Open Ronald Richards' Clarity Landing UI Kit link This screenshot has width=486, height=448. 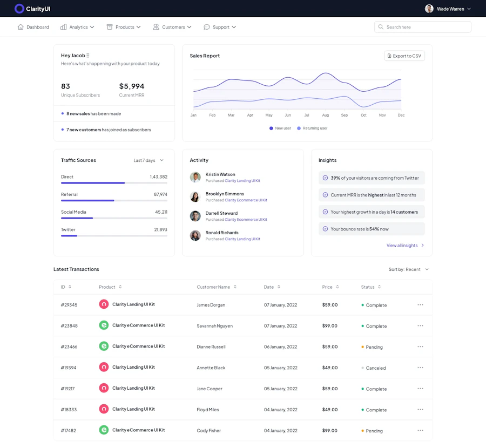(x=242, y=239)
